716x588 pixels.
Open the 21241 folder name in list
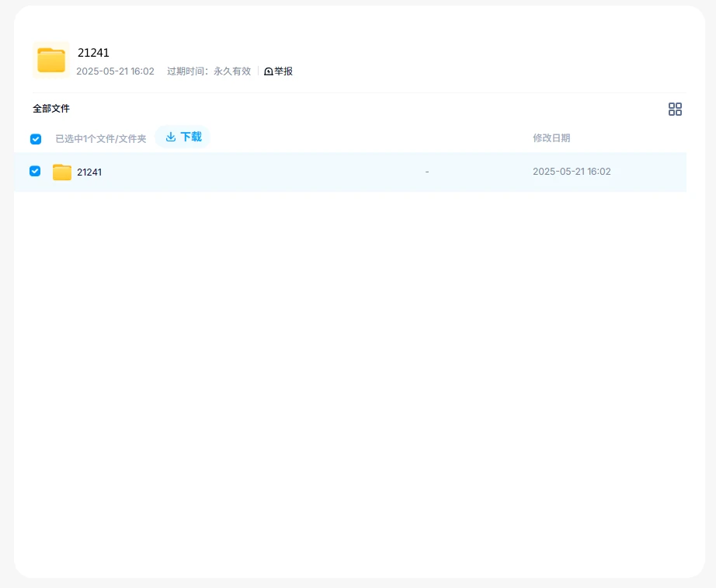[89, 172]
